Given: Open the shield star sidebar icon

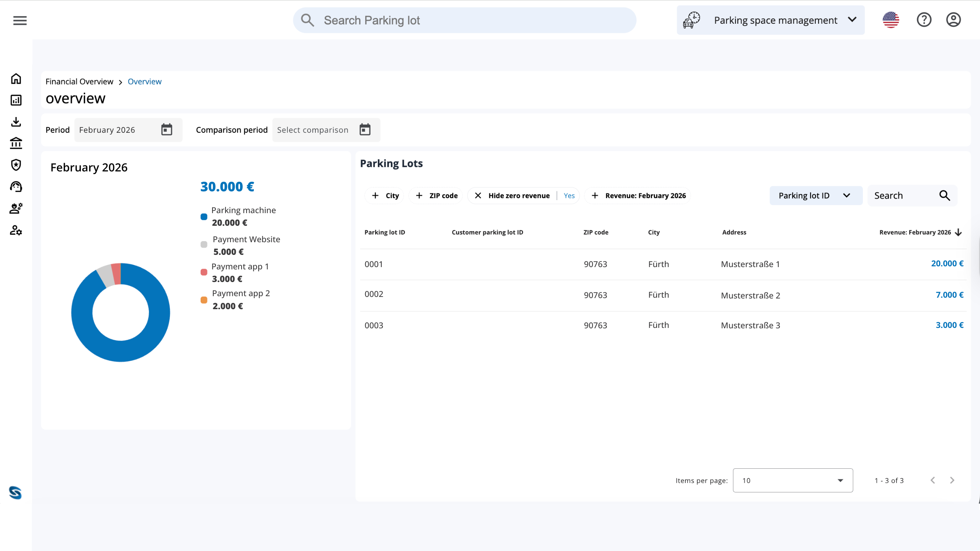Looking at the screenshot, I should coord(16,165).
